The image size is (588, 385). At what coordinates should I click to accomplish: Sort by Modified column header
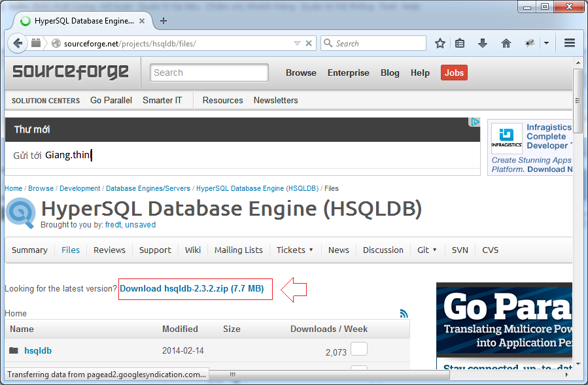pyautogui.click(x=180, y=329)
